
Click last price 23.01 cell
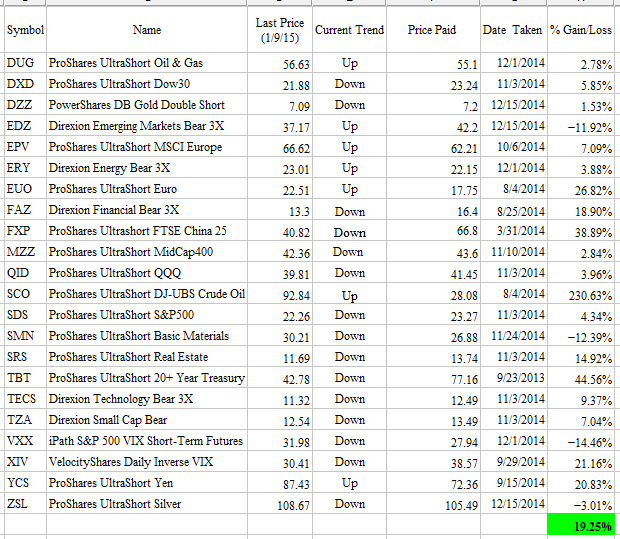pos(280,167)
